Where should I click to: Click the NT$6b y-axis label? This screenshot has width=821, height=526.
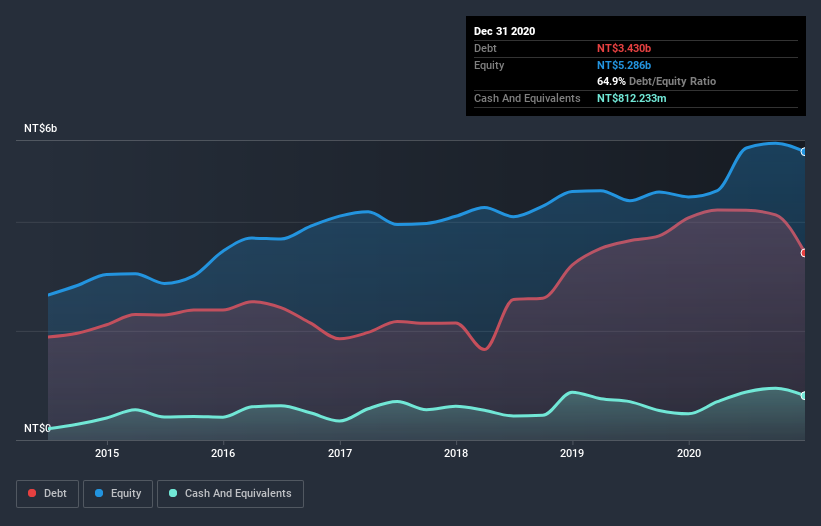click(x=40, y=128)
